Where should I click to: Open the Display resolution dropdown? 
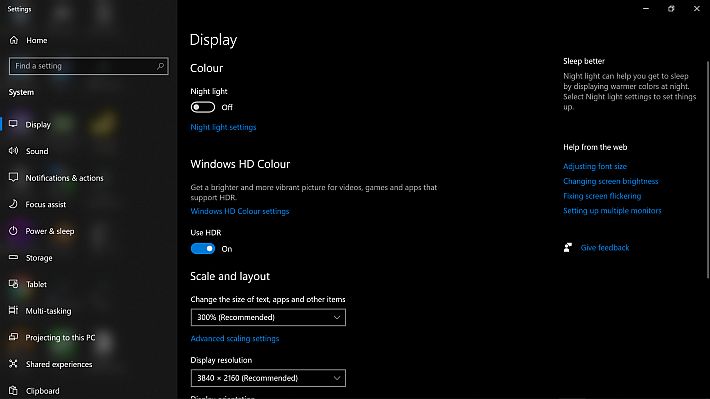point(268,378)
